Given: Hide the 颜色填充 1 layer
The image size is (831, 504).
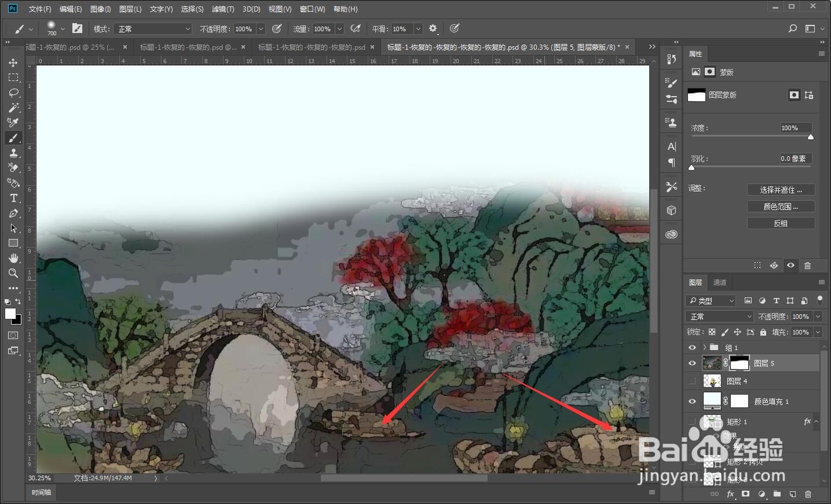Looking at the screenshot, I should [x=692, y=401].
